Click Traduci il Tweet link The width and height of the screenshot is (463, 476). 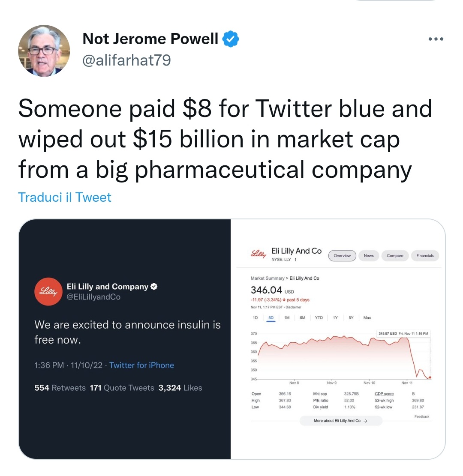(65, 198)
